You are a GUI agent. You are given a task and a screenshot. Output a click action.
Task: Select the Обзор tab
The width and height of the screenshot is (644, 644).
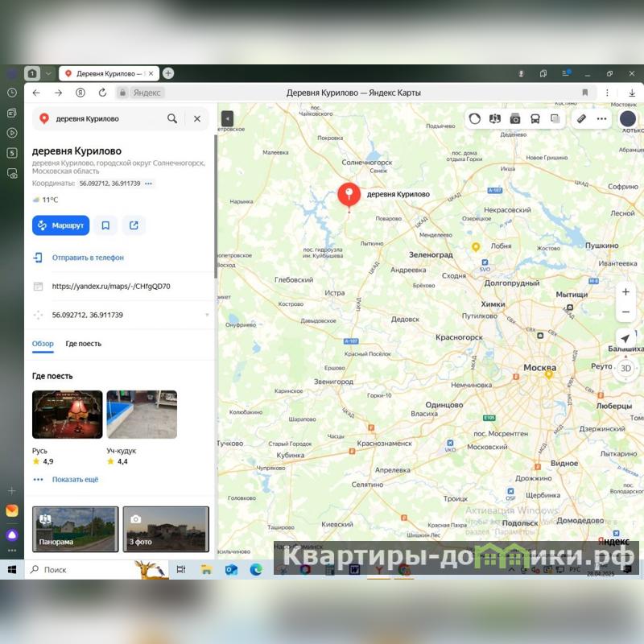(x=43, y=344)
